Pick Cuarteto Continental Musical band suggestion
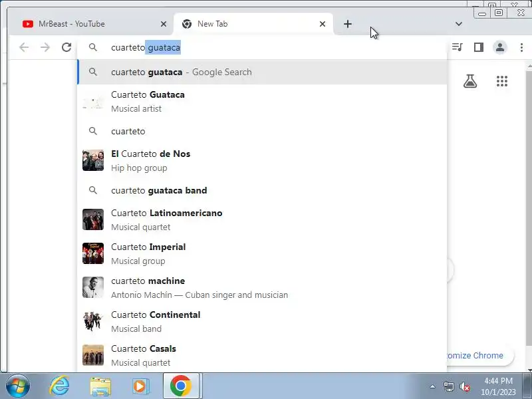Image resolution: width=532 pixels, height=399 pixels. click(x=262, y=321)
